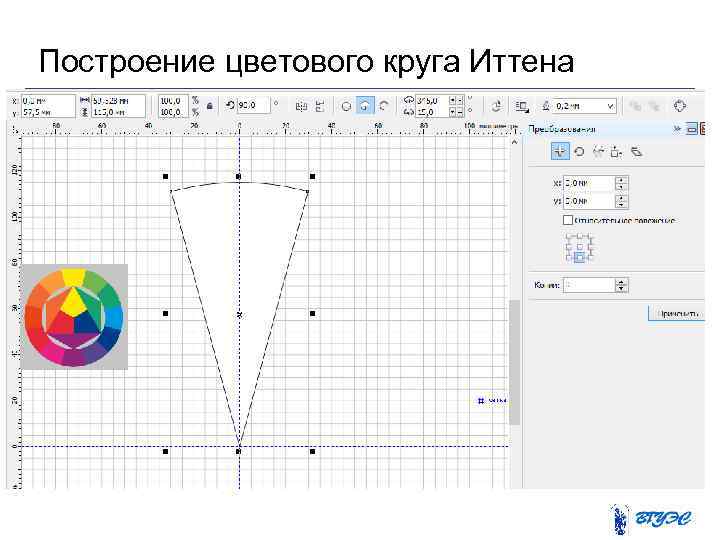
Task: Click the starting angle field 345,0
Action: (x=432, y=100)
